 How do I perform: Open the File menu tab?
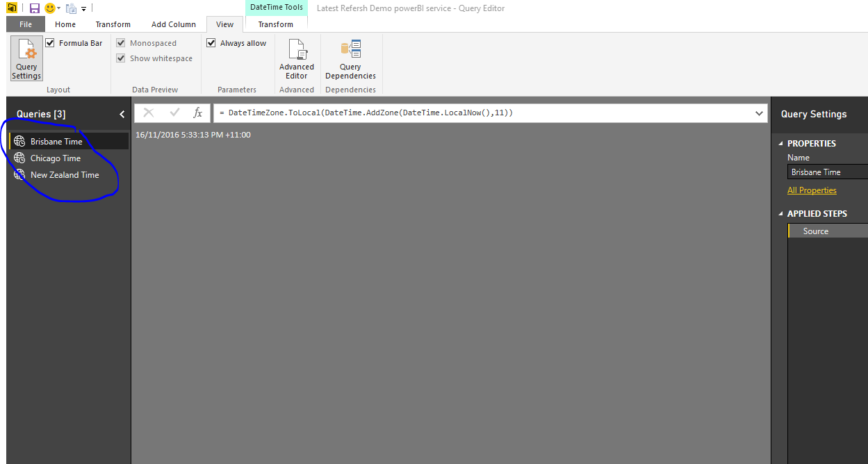26,24
